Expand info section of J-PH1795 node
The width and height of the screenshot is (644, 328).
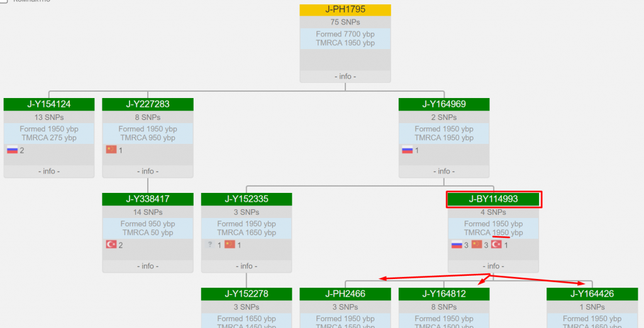pos(345,77)
